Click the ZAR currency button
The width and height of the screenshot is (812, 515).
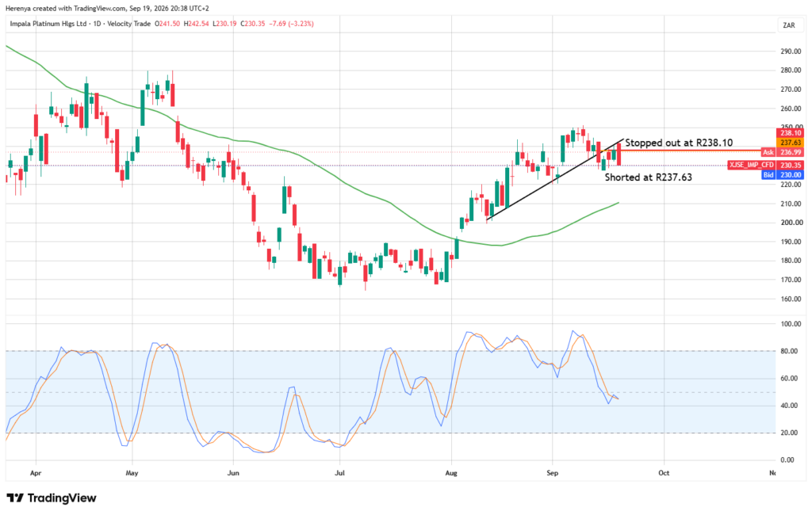pyautogui.click(x=789, y=25)
